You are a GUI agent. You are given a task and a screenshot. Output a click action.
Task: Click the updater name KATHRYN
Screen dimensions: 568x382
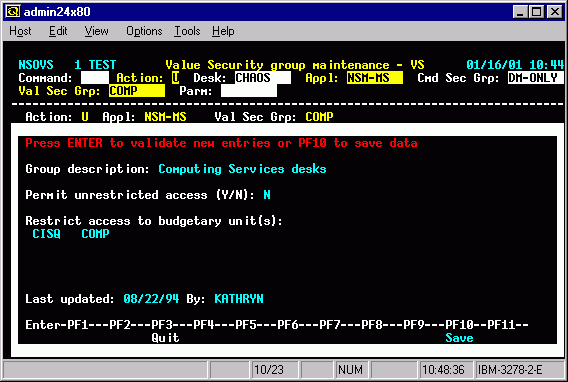coord(239,299)
